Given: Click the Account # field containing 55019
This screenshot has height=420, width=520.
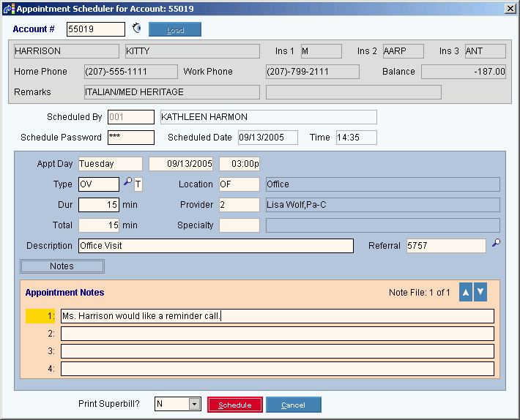Looking at the screenshot, I should pyautogui.click(x=96, y=29).
